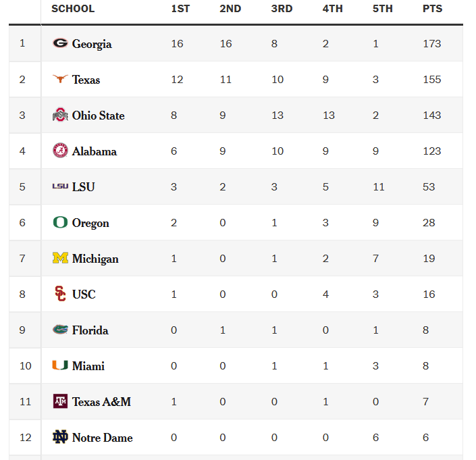Click the USC Trojans logo icon

[60, 294]
